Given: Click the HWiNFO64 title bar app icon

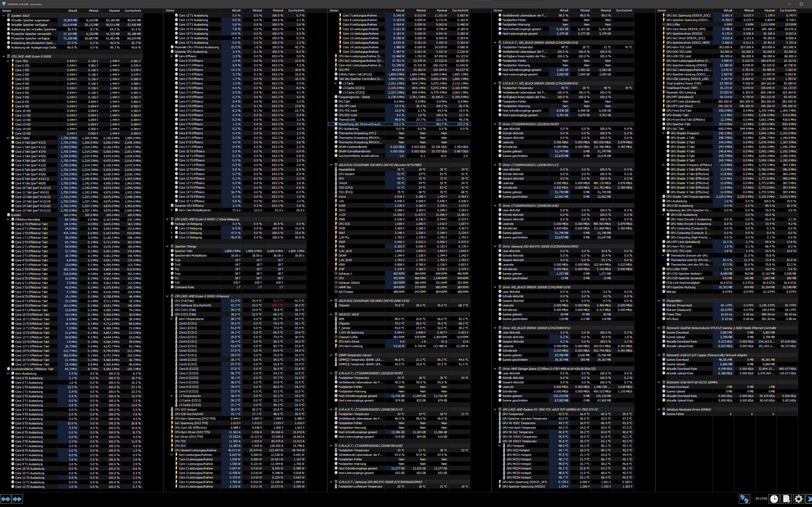Looking at the screenshot, I should pos(4,4).
